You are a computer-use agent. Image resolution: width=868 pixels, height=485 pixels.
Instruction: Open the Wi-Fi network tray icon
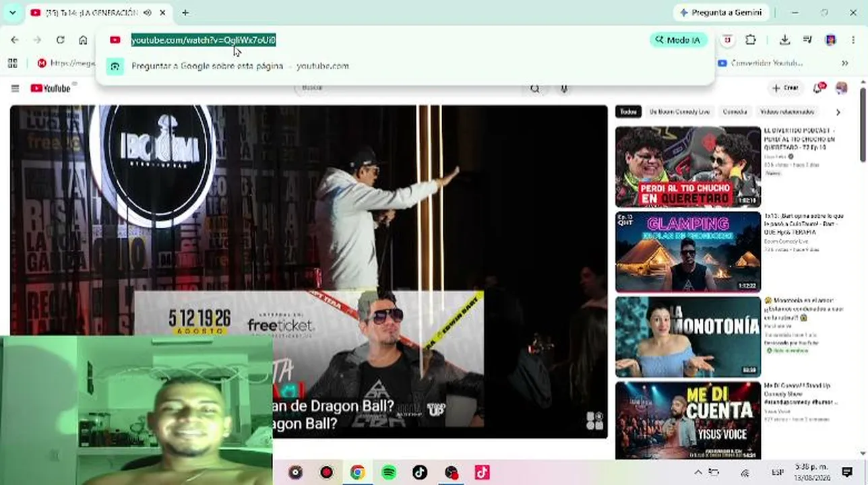pyautogui.click(x=745, y=472)
